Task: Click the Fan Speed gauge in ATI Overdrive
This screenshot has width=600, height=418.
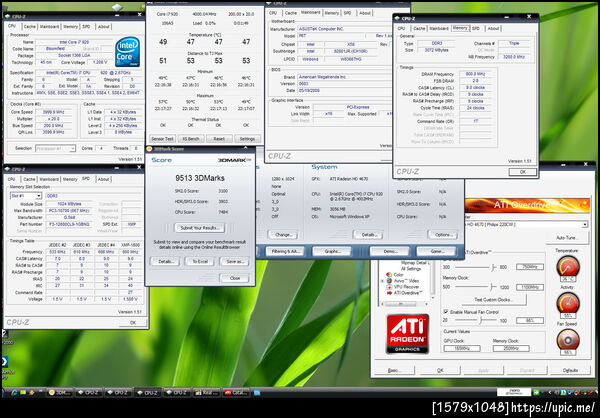Action: coord(568,339)
